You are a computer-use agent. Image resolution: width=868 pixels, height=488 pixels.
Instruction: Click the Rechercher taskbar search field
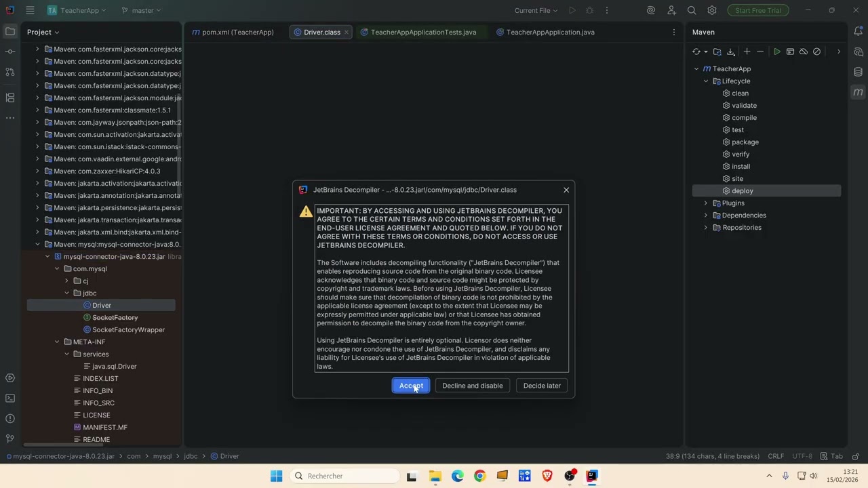click(x=344, y=476)
